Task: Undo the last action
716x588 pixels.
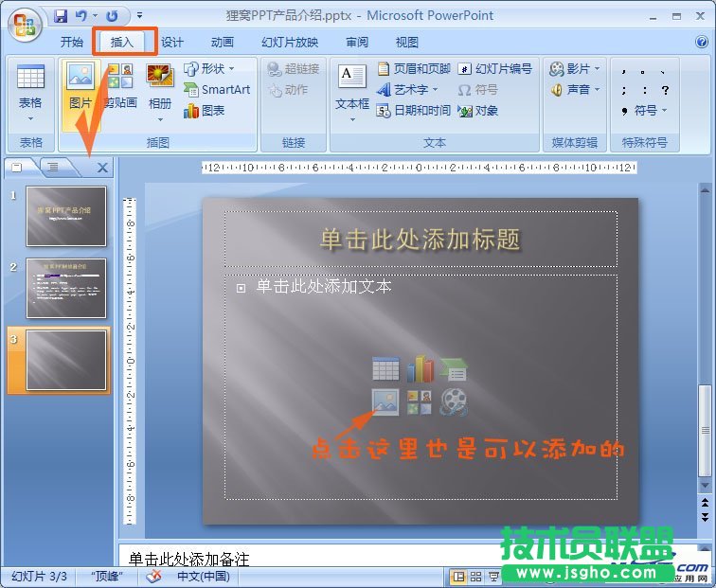Action: point(81,16)
